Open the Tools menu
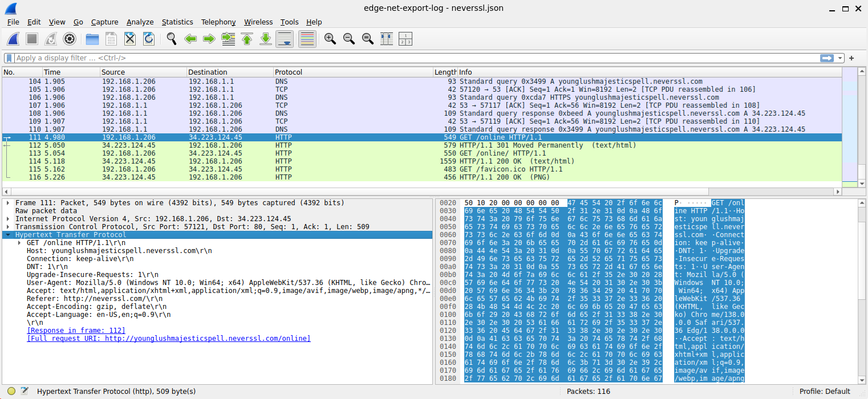The height and width of the screenshot is (399, 868). 289,22
